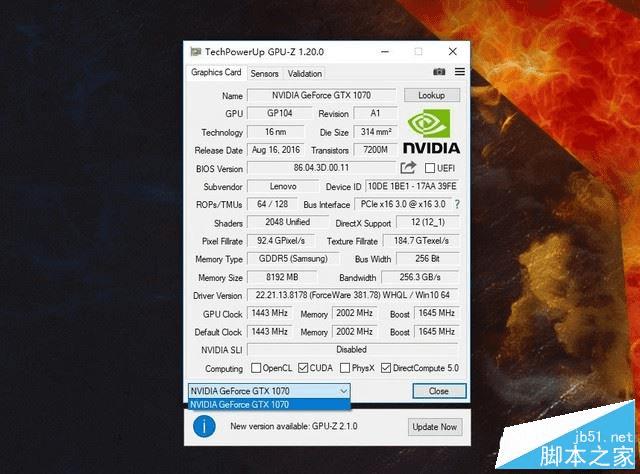This screenshot has height=474, width=640.
Task: Click BIOS Version field 86.04.3D.00.11
Action: (x=322, y=168)
